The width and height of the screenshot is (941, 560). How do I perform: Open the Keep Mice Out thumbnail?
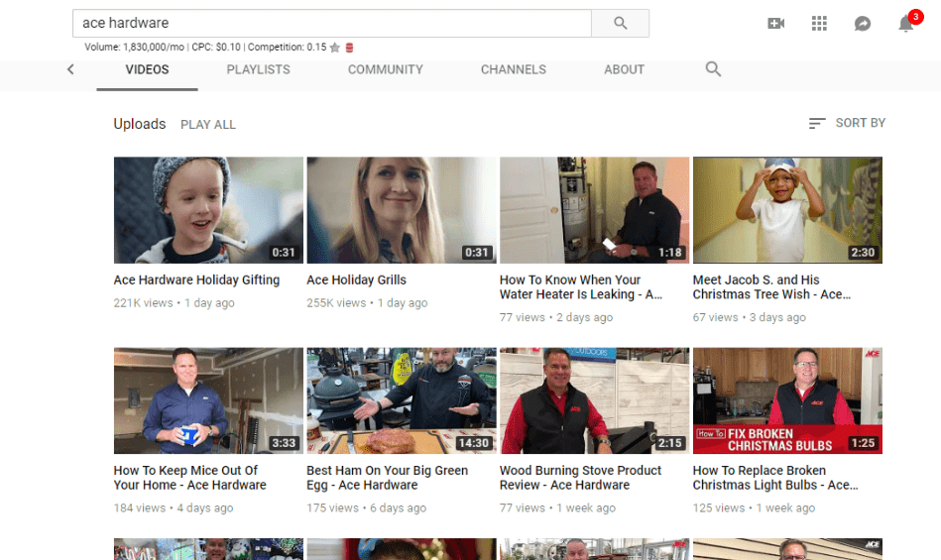click(208, 400)
